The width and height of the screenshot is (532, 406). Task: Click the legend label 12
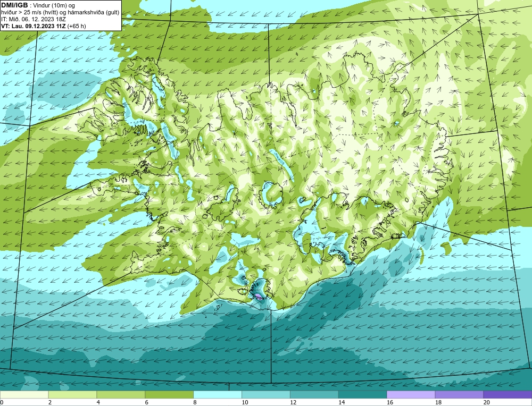click(293, 402)
